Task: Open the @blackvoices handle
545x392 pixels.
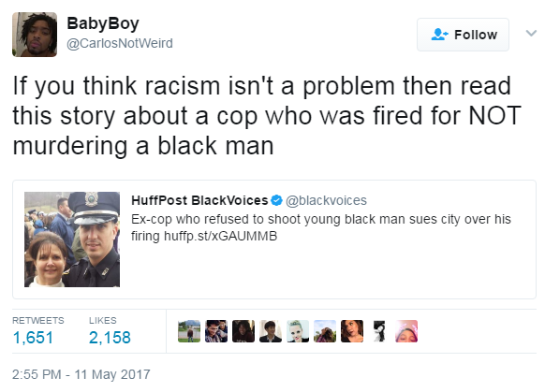Action: [x=326, y=200]
